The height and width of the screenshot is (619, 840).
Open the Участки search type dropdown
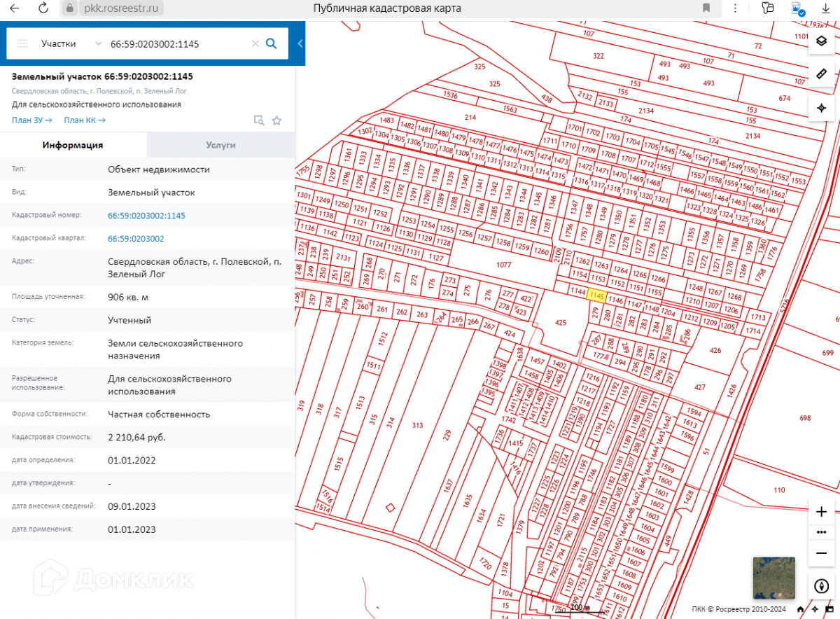tap(71, 43)
